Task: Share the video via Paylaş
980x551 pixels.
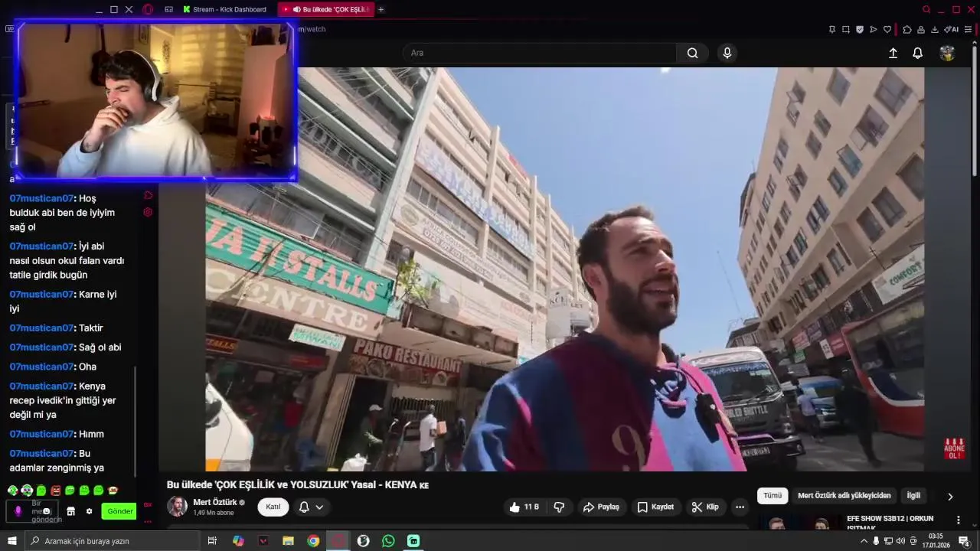Action: [x=601, y=507]
